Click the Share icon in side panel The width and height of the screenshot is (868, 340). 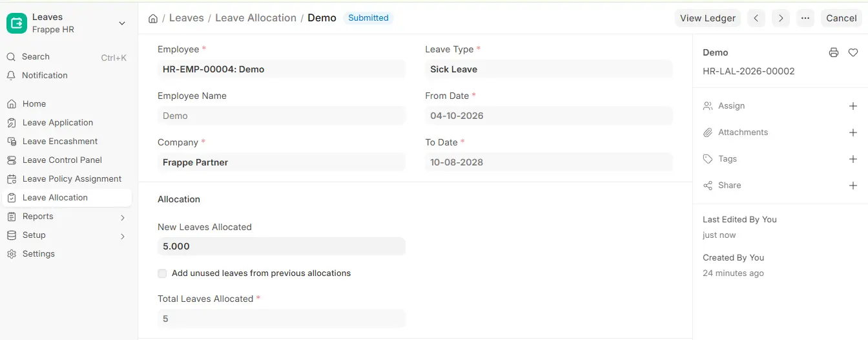[708, 186]
